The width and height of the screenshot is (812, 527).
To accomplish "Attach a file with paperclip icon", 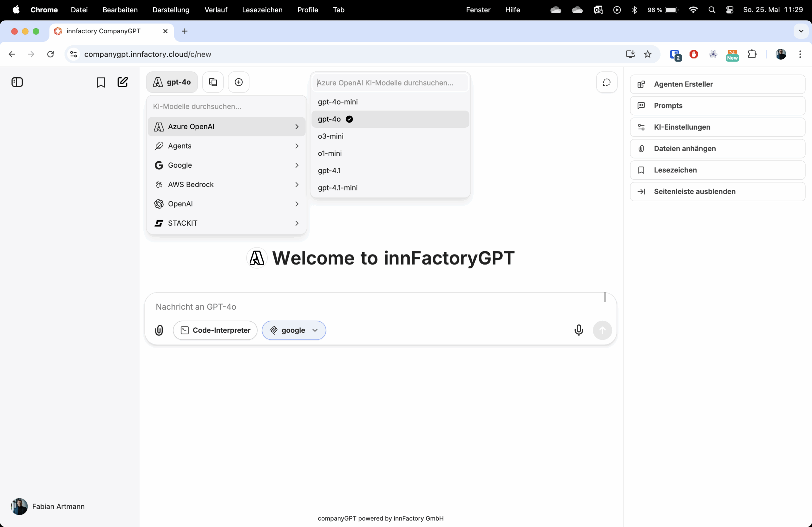I will 159,330.
